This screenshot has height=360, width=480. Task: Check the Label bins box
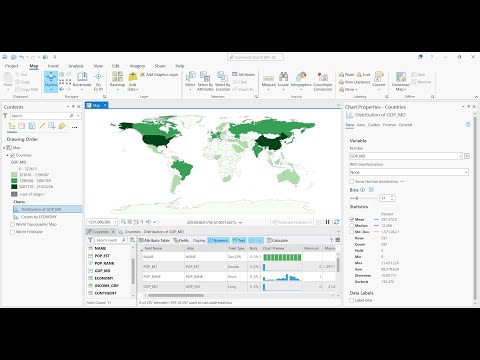coord(351,300)
